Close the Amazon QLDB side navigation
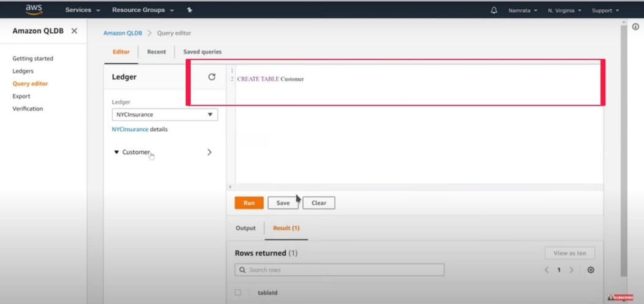 coord(74,31)
